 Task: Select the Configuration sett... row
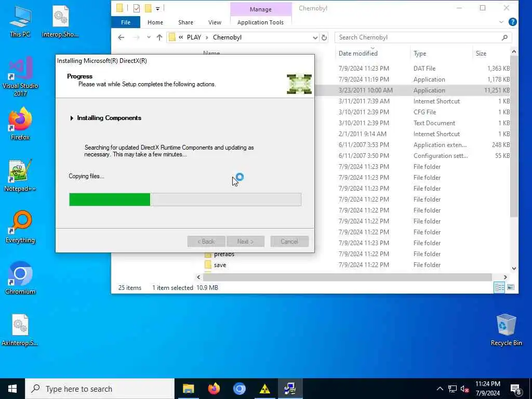441,156
